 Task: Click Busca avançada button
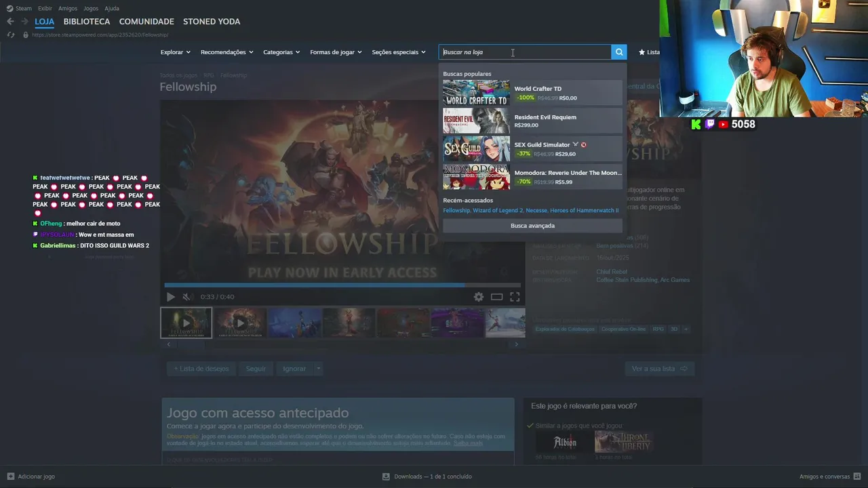[x=532, y=226]
